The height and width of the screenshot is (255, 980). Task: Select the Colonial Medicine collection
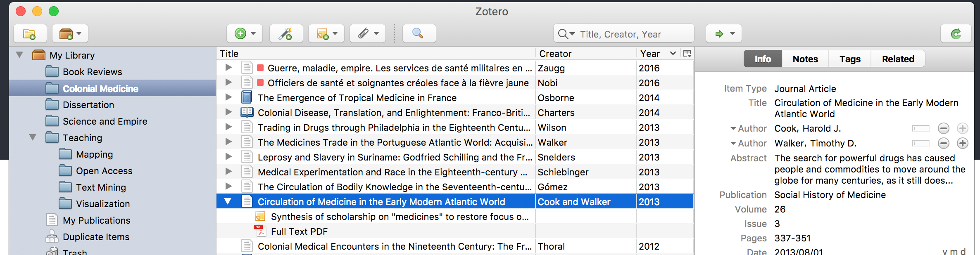(112, 88)
